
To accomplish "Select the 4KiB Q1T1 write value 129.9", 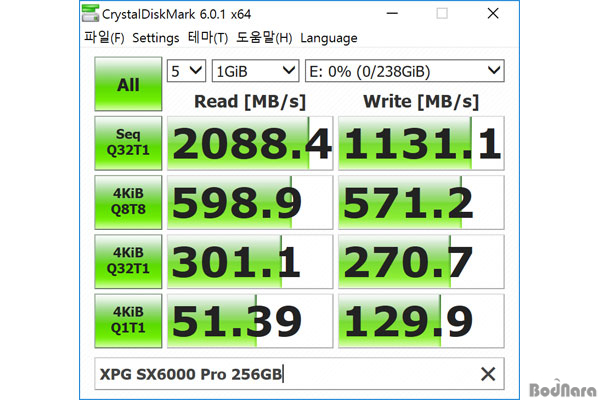I will (421, 321).
